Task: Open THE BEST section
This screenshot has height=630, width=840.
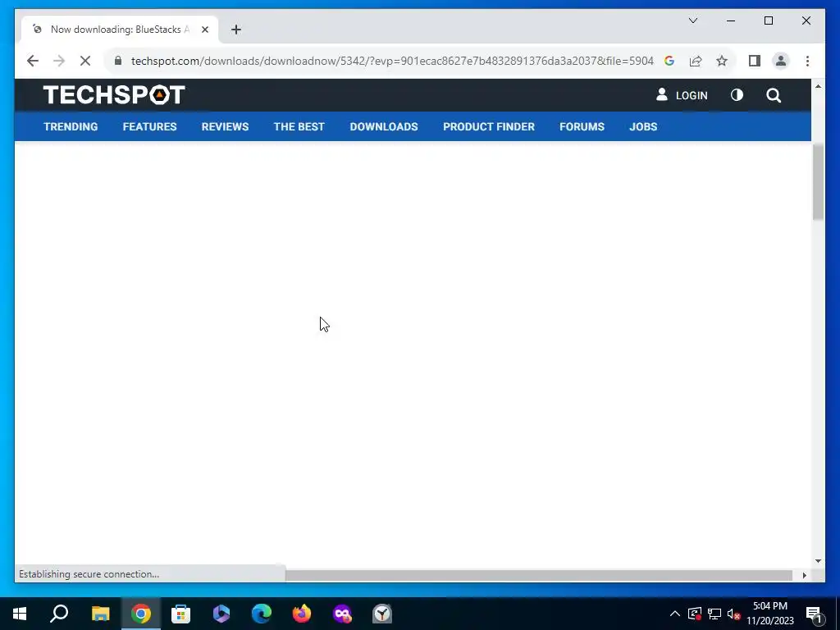Action: (x=299, y=126)
